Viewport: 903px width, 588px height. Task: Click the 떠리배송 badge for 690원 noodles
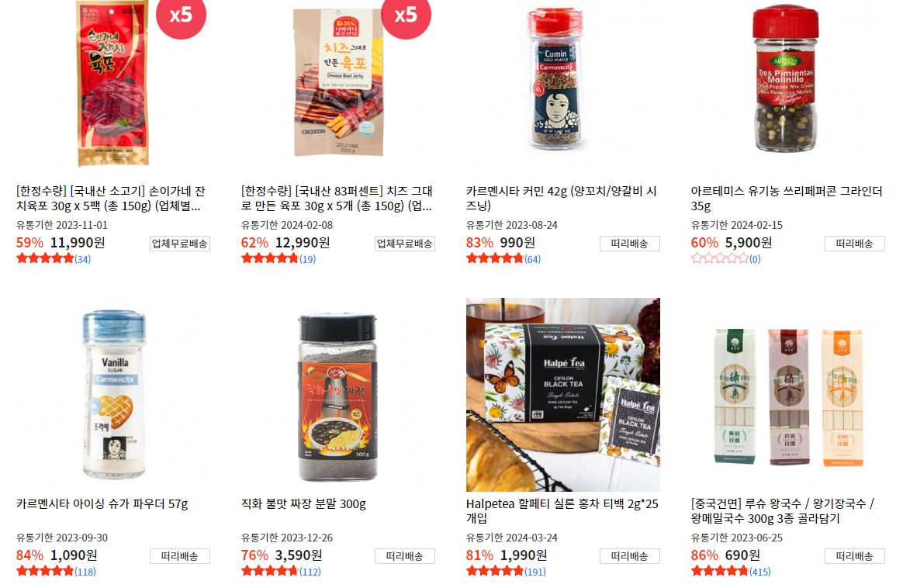point(855,556)
